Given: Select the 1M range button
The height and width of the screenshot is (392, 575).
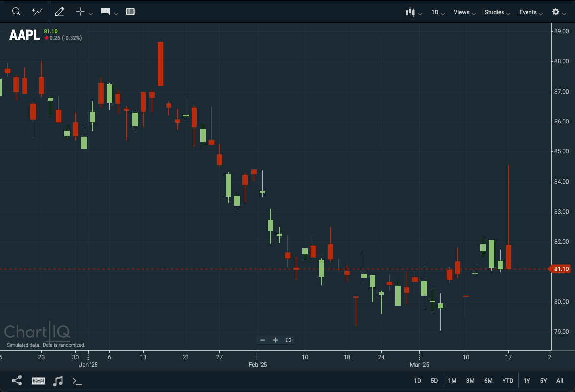Looking at the screenshot, I should (452, 381).
